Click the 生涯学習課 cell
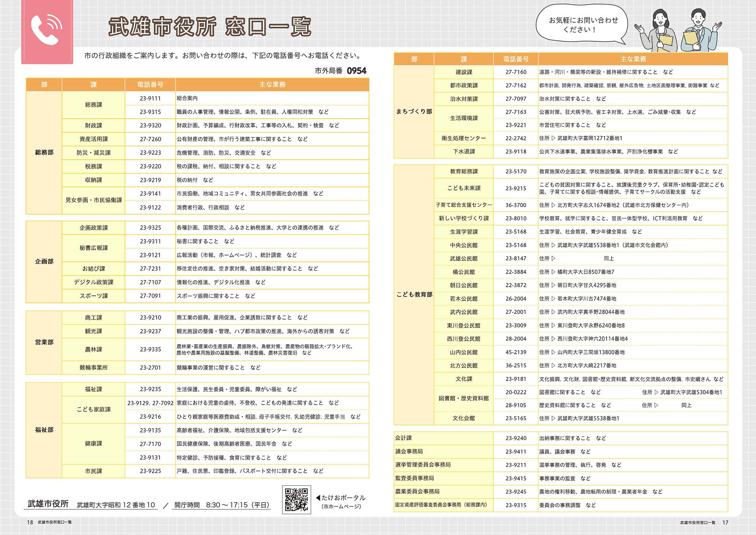Image resolution: width=756 pixels, height=535 pixels. coord(463,232)
